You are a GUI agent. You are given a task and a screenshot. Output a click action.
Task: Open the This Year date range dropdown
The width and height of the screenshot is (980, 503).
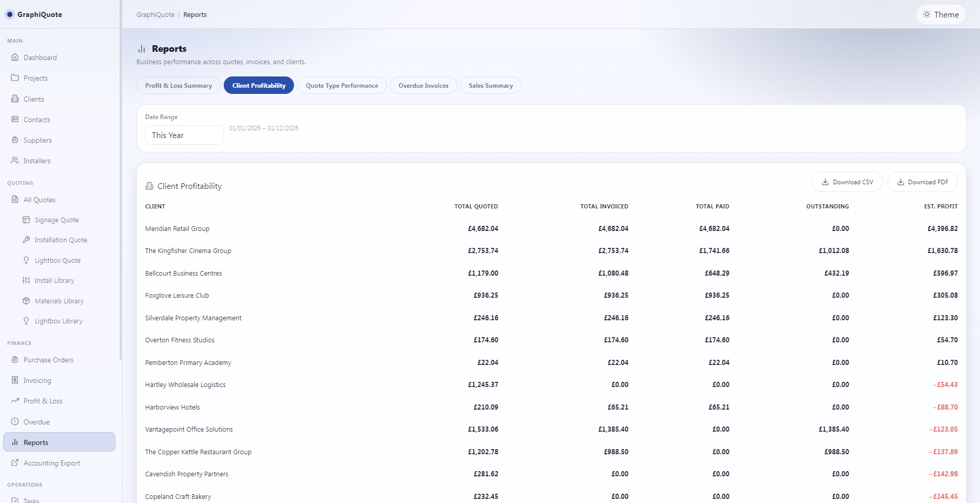click(185, 135)
